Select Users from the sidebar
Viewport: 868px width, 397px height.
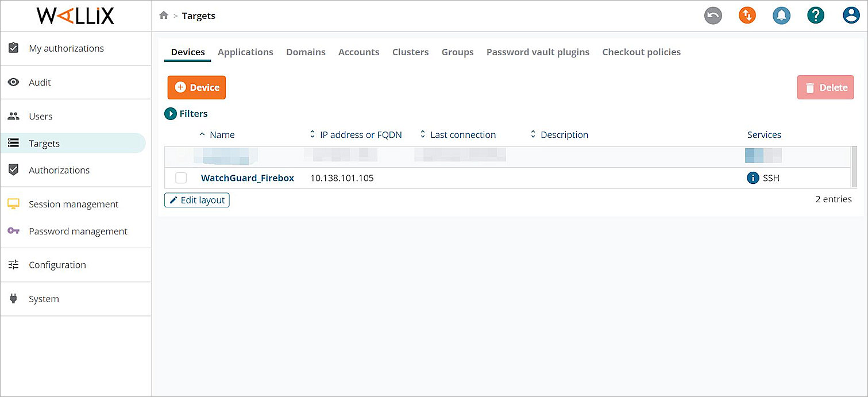[40, 116]
